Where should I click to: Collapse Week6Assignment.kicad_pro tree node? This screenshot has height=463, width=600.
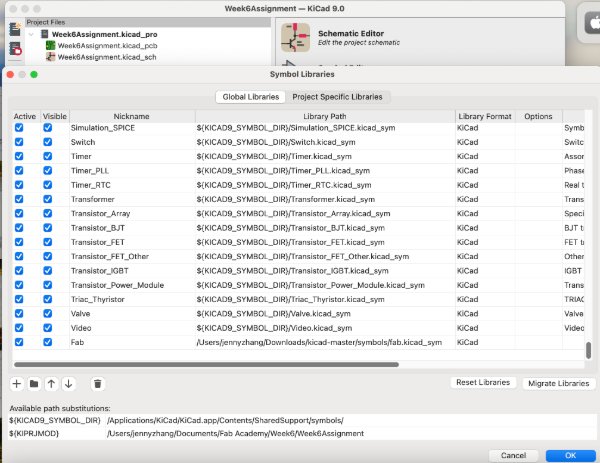pyautogui.click(x=31, y=34)
